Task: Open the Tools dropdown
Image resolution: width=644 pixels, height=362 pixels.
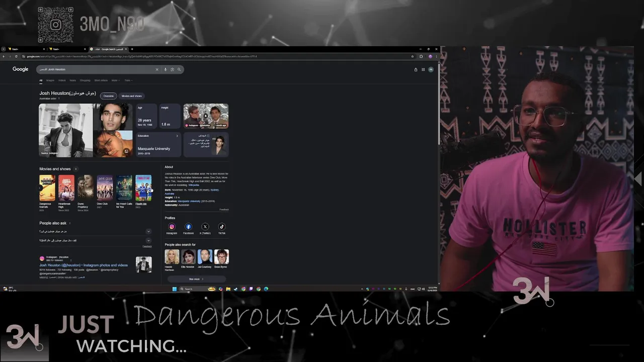Action: tap(128, 80)
